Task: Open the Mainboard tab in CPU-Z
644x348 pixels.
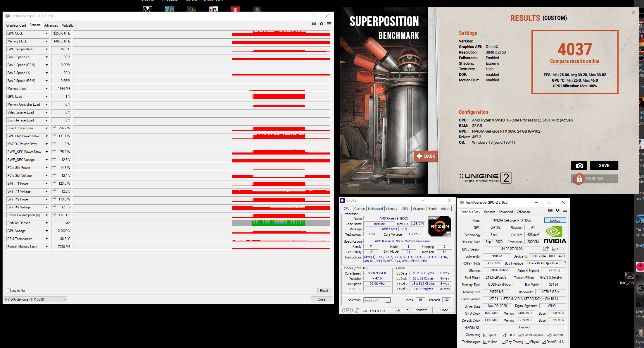Action: (375, 209)
